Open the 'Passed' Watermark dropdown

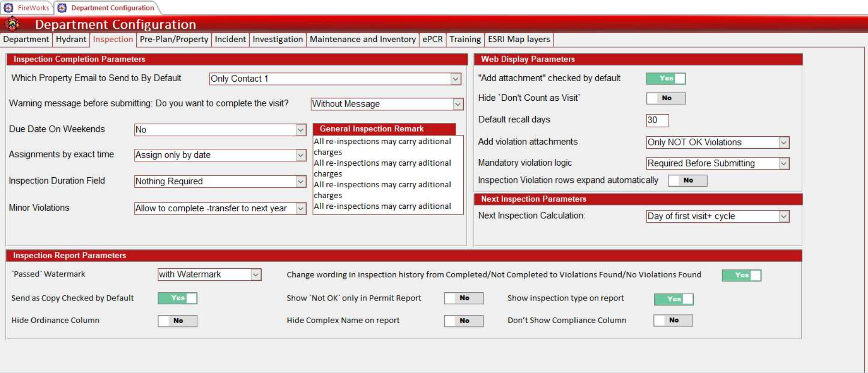[x=256, y=275]
